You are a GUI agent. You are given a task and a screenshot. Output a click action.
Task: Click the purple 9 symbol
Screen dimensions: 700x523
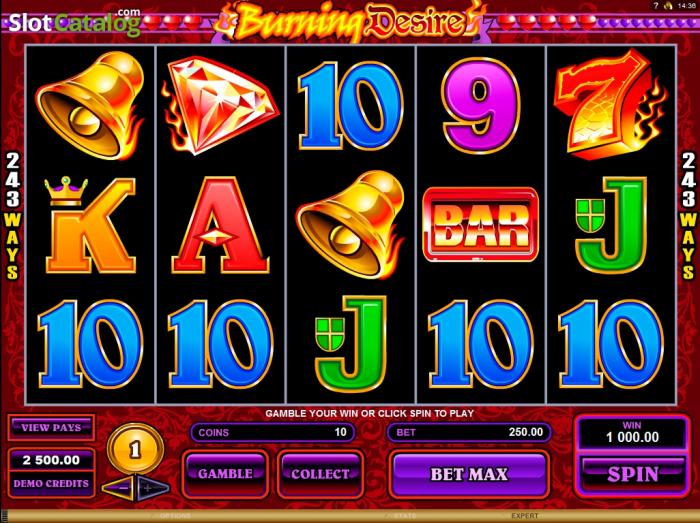click(x=481, y=106)
